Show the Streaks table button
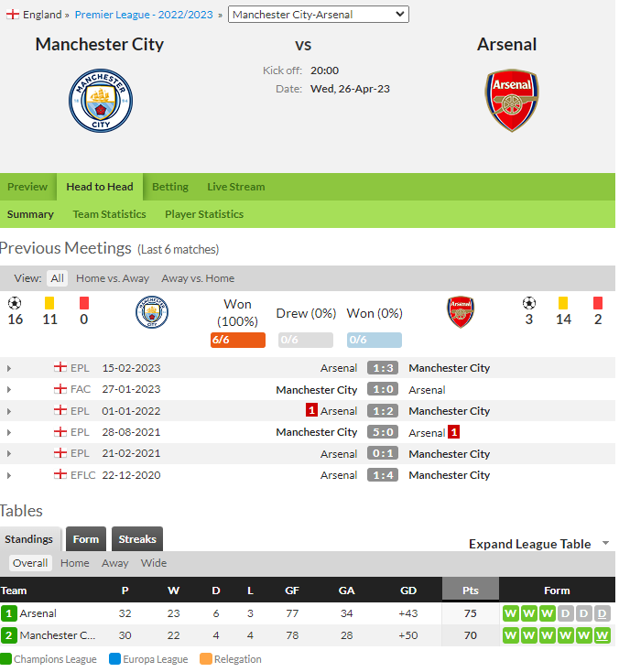 (x=137, y=538)
